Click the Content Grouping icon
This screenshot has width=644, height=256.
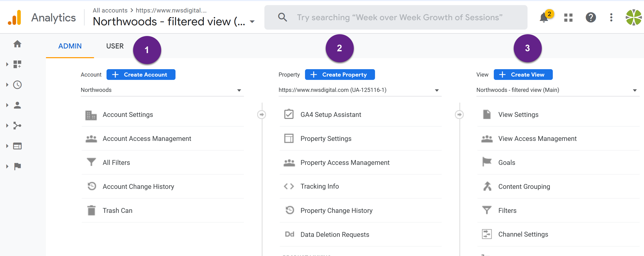click(x=487, y=186)
